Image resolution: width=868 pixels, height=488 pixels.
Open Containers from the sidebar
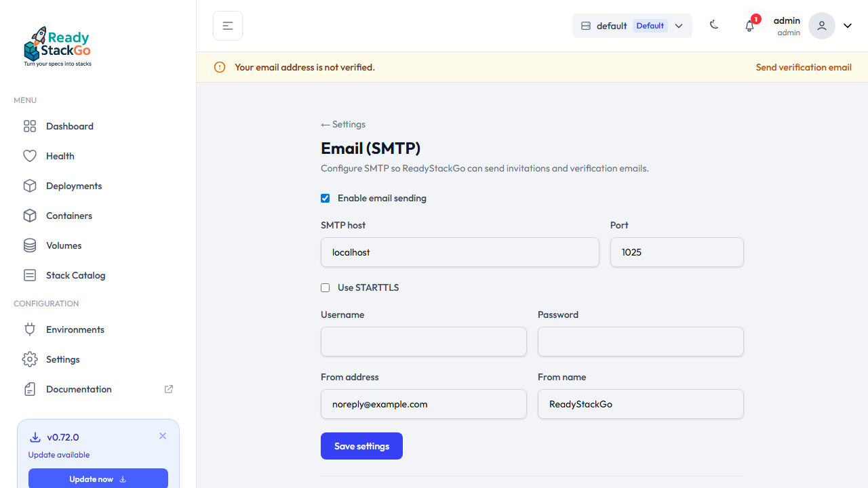click(98, 216)
